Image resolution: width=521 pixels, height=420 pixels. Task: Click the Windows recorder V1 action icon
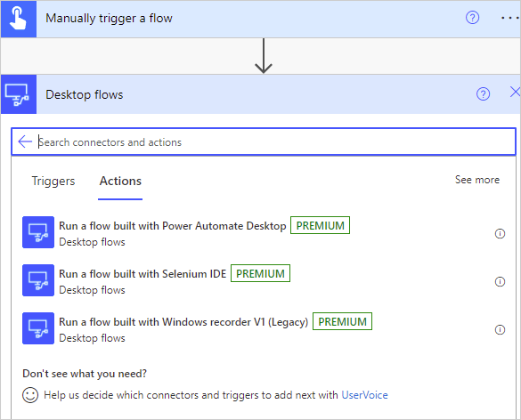point(38,328)
